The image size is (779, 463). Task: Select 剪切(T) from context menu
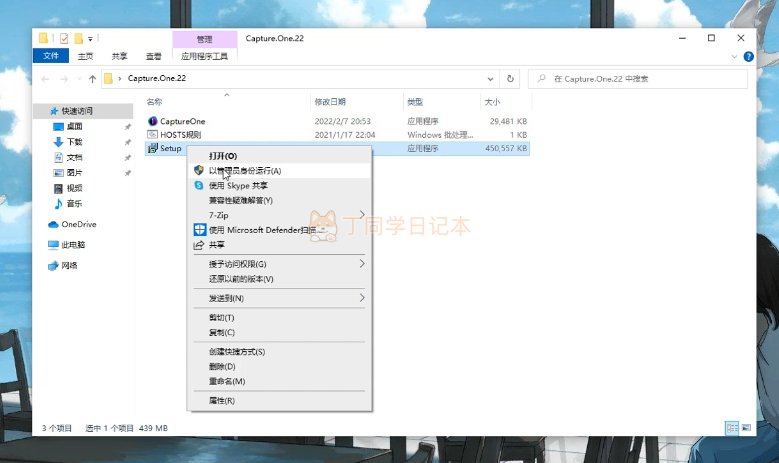(279, 317)
